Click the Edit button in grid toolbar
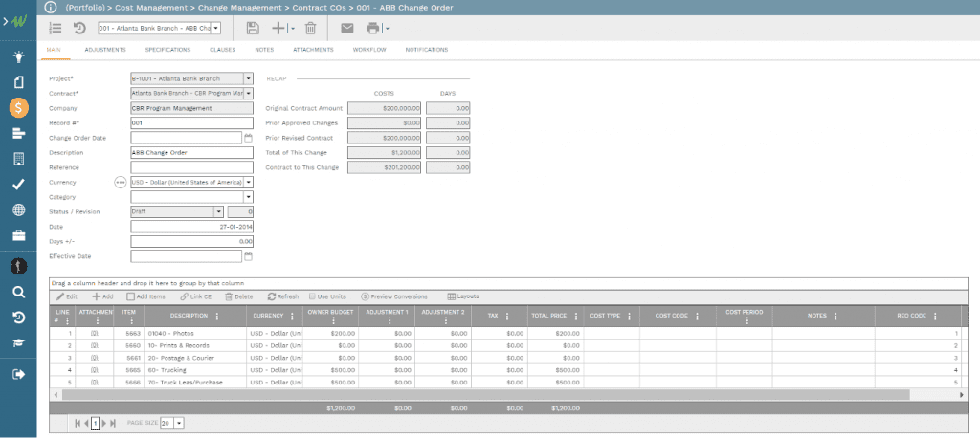Viewport: 980px width, 439px height. (67, 296)
